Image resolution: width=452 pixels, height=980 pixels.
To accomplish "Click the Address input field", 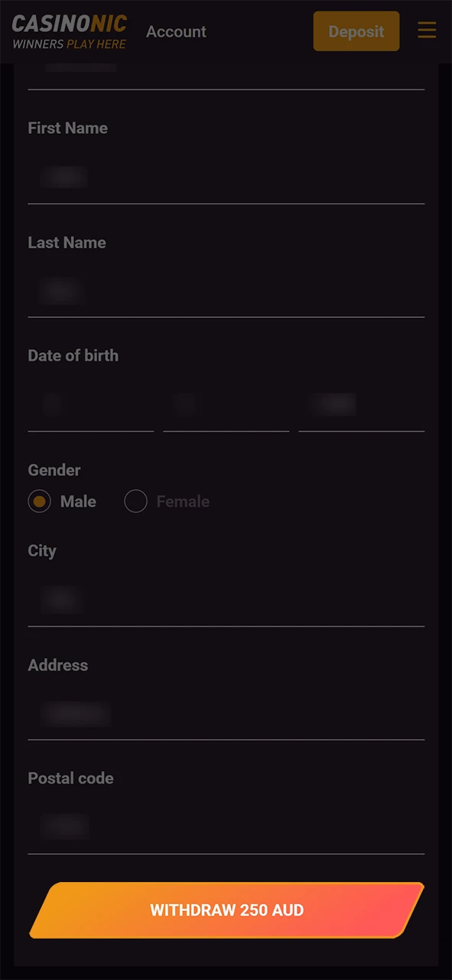I will [226, 714].
